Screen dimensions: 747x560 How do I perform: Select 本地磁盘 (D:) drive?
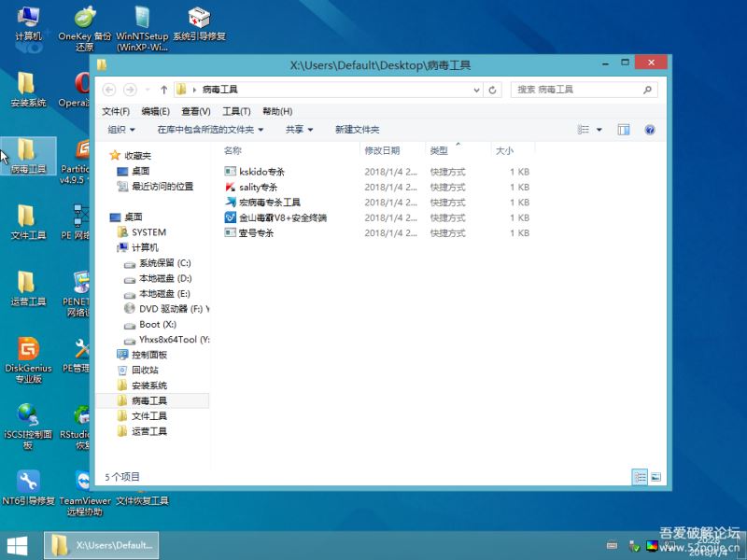click(x=158, y=278)
